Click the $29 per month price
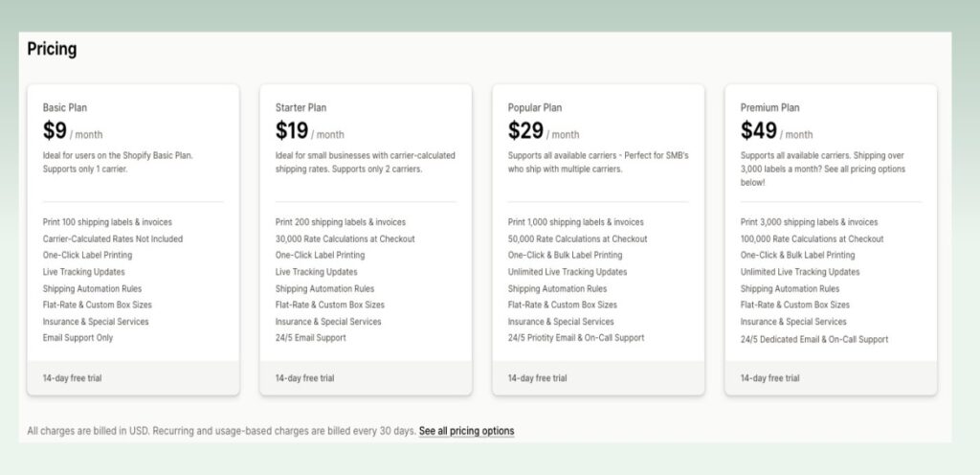 point(525,131)
